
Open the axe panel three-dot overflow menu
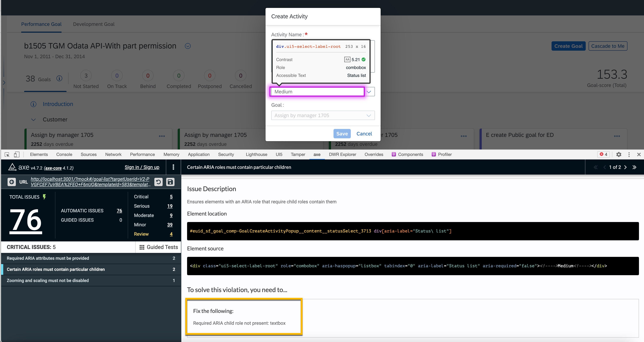173,167
